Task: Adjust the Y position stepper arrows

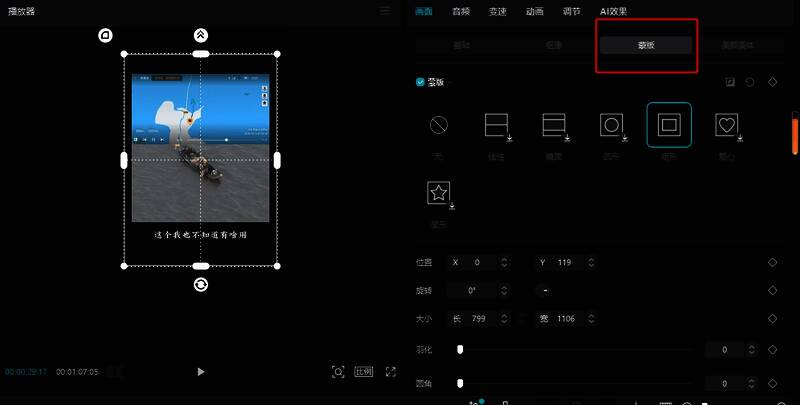Action: coord(591,262)
